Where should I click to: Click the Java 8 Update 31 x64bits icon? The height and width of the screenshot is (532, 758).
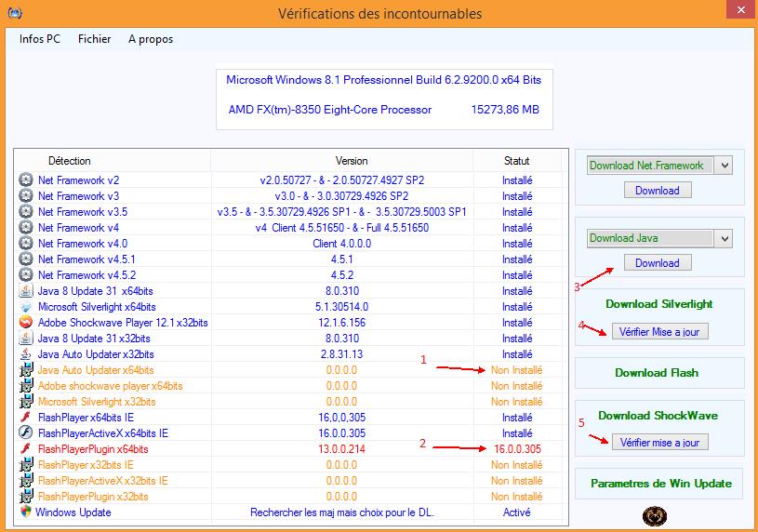26,291
